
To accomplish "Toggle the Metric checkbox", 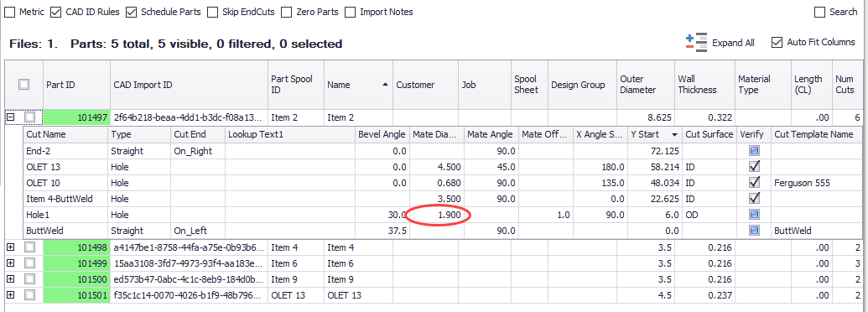I will point(9,12).
